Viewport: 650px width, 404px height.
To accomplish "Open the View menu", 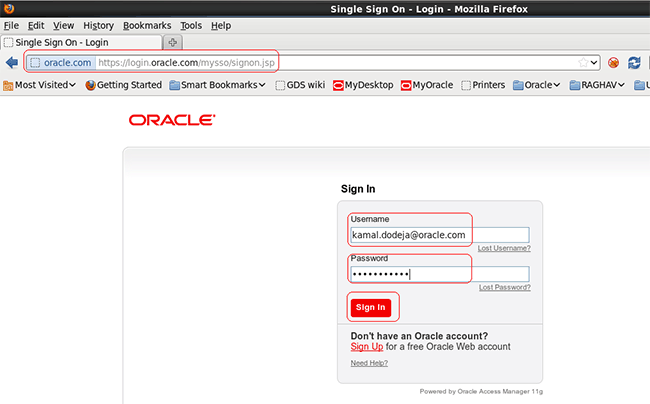I will click(63, 26).
